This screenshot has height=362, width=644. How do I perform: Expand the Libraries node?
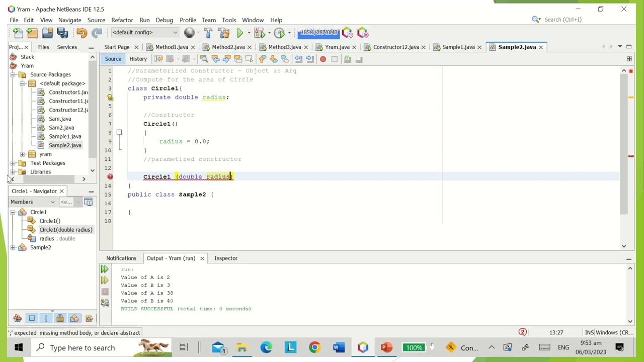[13, 172]
